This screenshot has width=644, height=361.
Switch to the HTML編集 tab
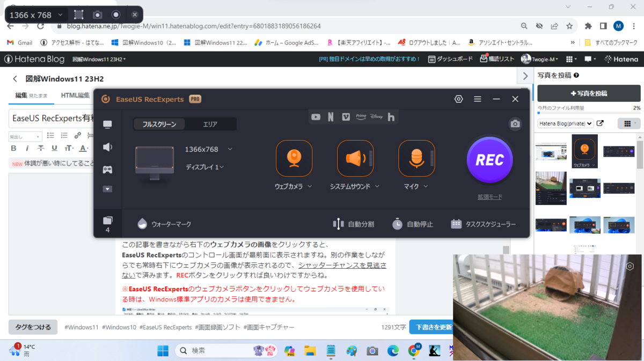[75, 95]
